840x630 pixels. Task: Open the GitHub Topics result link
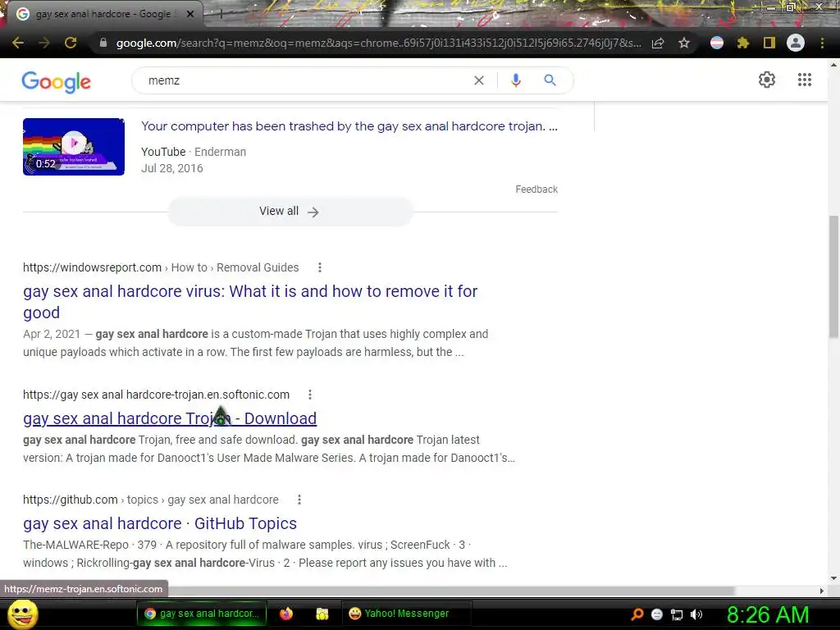pyautogui.click(x=160, y=523)
